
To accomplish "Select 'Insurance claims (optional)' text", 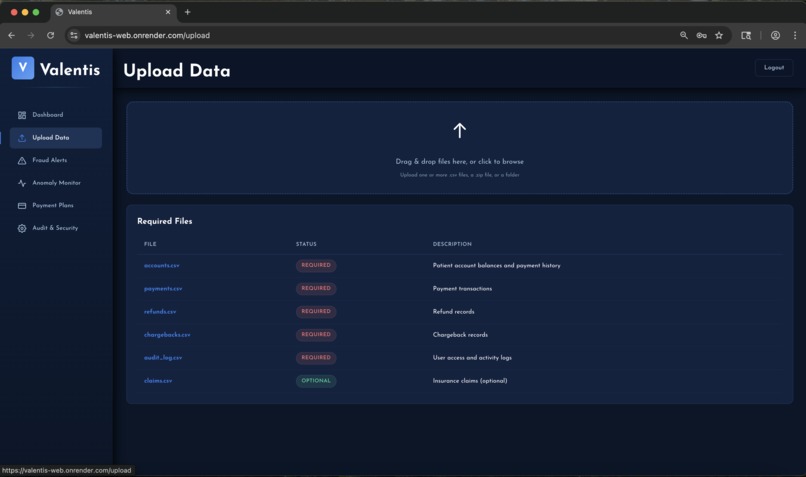I will tap(470, 381).
